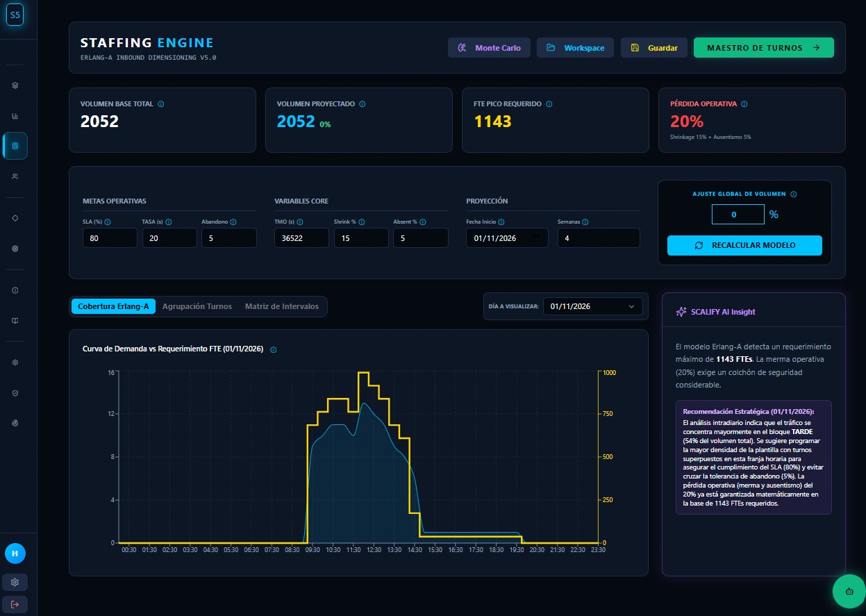Edit the global volume adjustment percent field
Screen dimensions: 866x616
[x=738, y=215]
